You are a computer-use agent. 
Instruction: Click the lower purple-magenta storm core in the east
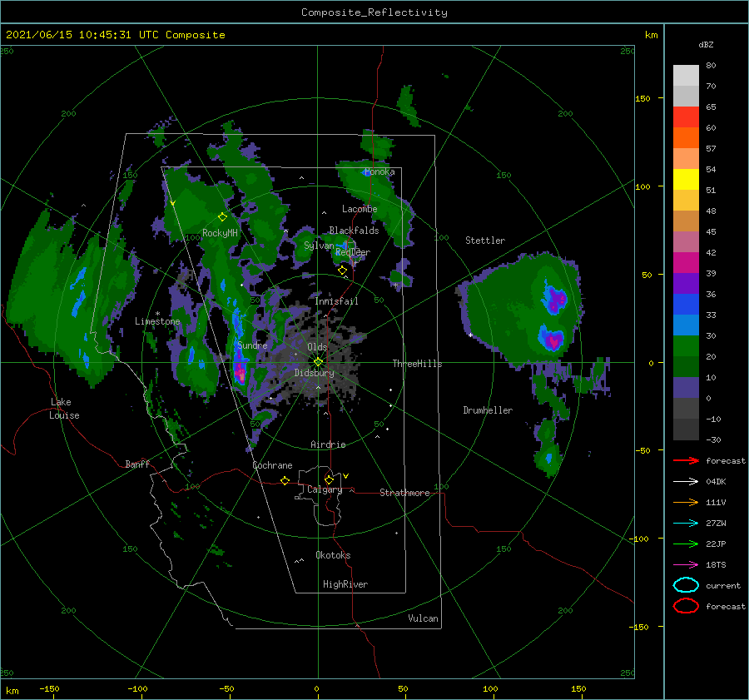coord(553,340)
